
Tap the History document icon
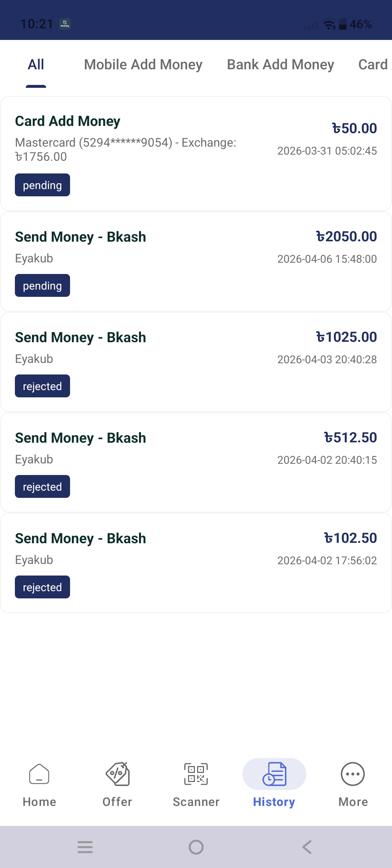click(x=274, y=774)
